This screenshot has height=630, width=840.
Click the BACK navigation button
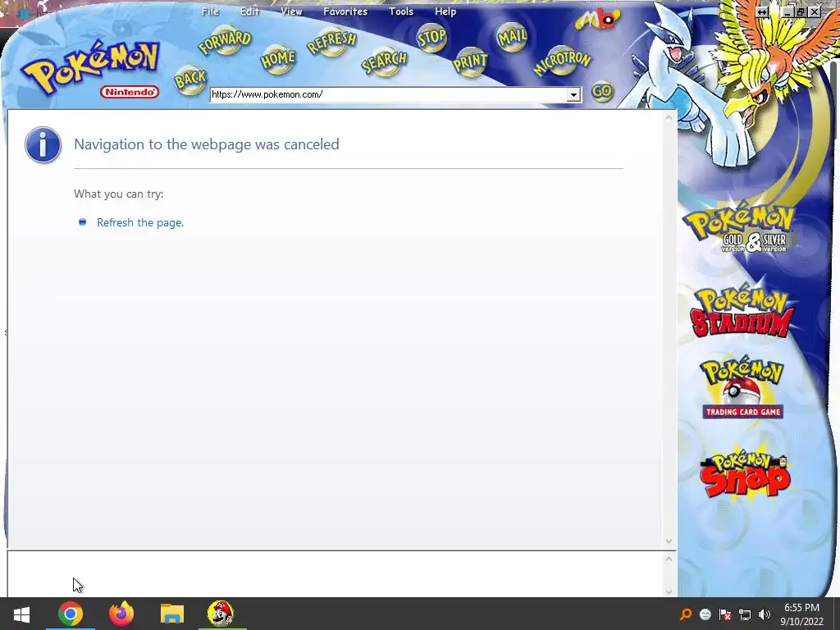(x=190, y=80)
